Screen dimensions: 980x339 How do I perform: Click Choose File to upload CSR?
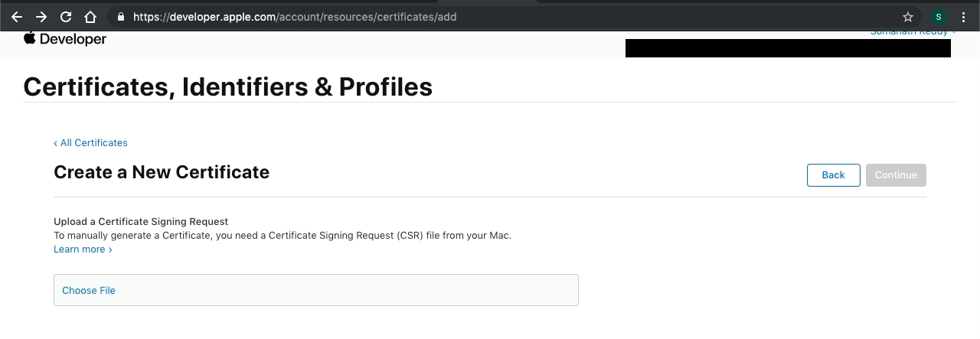pos(89,291)
